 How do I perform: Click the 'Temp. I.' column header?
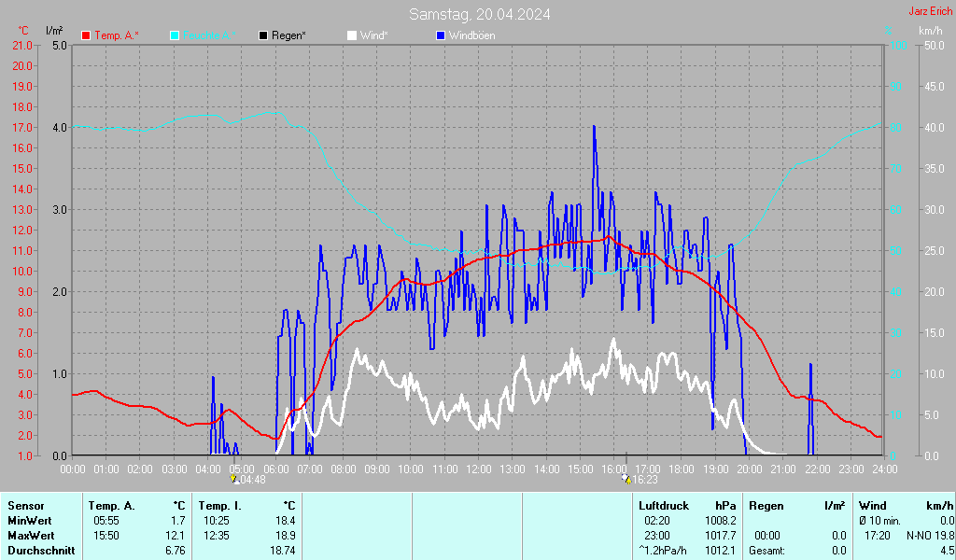tap(220, 506)
